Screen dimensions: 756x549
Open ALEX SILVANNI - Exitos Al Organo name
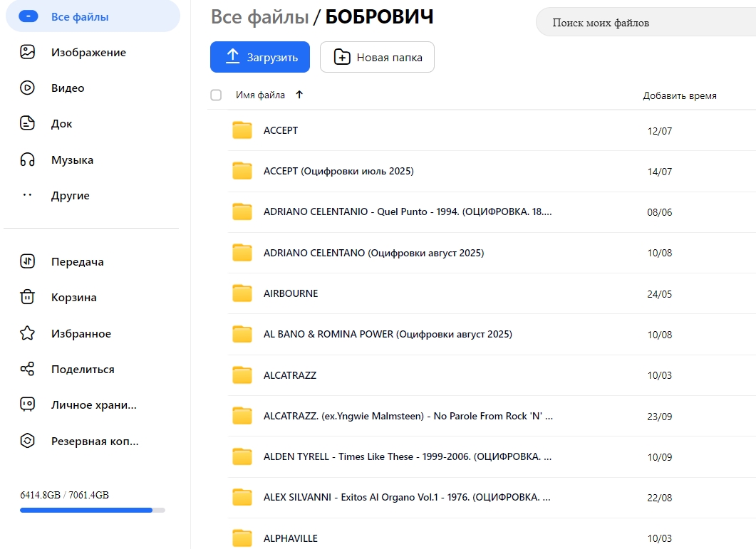(x=406, y=497)
